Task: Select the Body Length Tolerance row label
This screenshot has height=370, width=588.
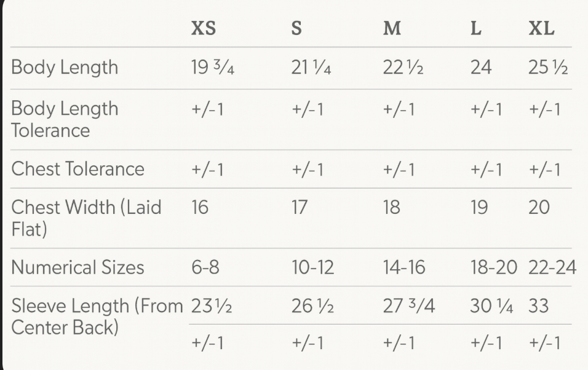Action: (x=65, y=119)
